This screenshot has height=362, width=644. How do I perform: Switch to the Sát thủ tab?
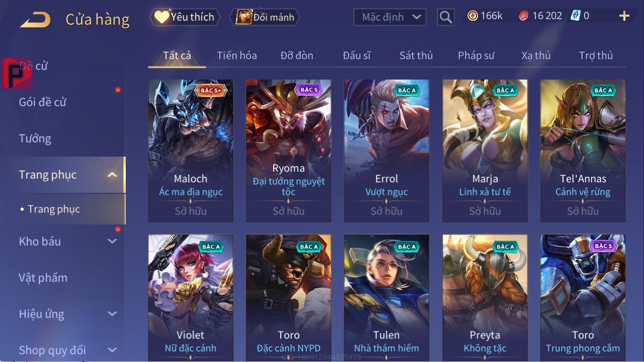[416, 55]
